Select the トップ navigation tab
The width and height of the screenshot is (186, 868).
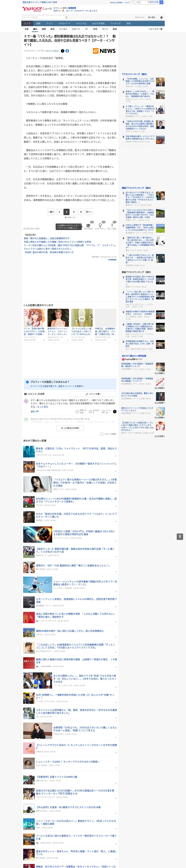point(27,24)
